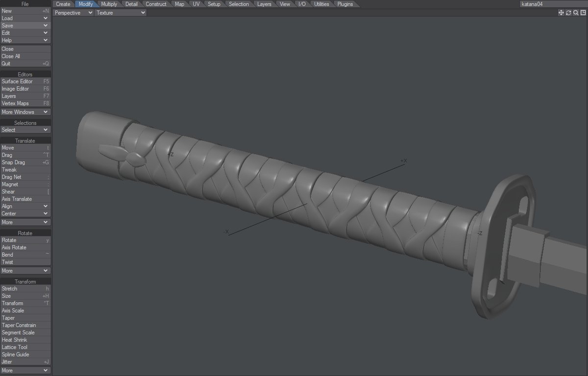
Task: Choose the Spline Guide tool
Action: [x=25, y=354]
